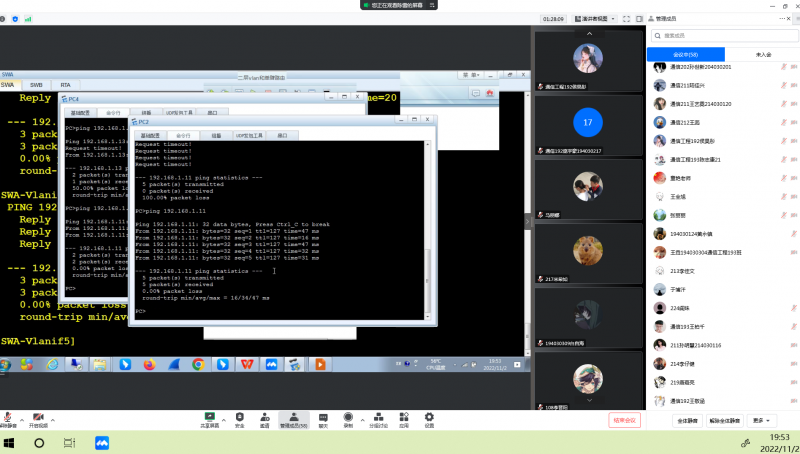This screenshot has height=454, width=800.
Task: Open Breakout Rooms icon in toolbar
Action: (376, 419)
